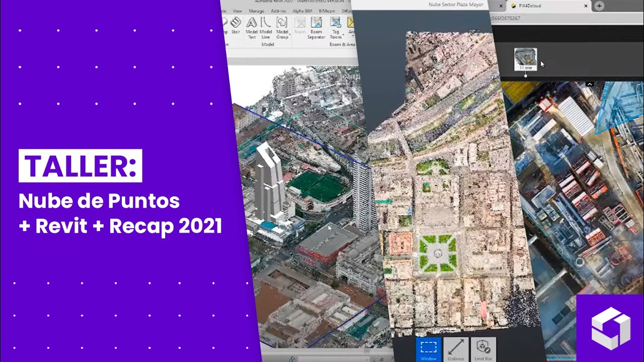
Task: Open the Add-Ins ribbon tab
Action: (x=278, y=10)
